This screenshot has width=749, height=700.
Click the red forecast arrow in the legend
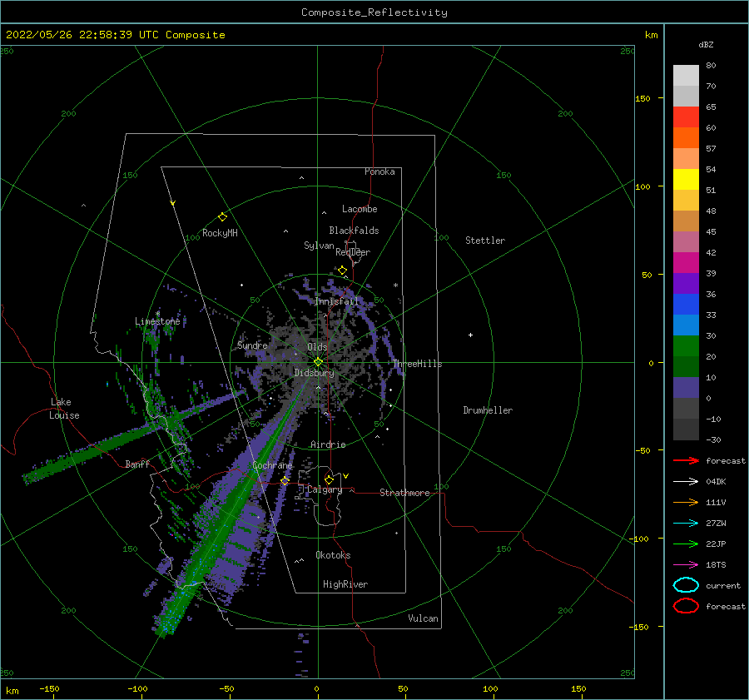pyautogui.click(x=686, y=460)
